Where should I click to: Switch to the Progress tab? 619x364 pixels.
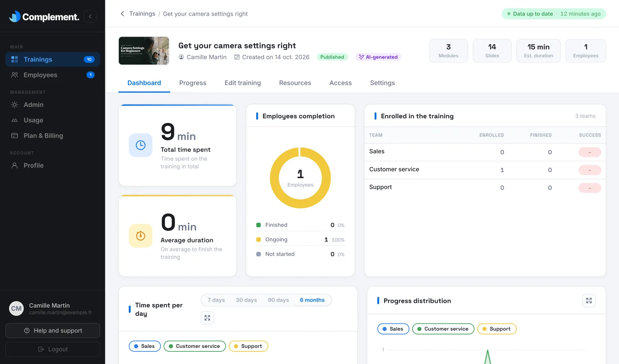pyautogui.click(x=193, y=83)
